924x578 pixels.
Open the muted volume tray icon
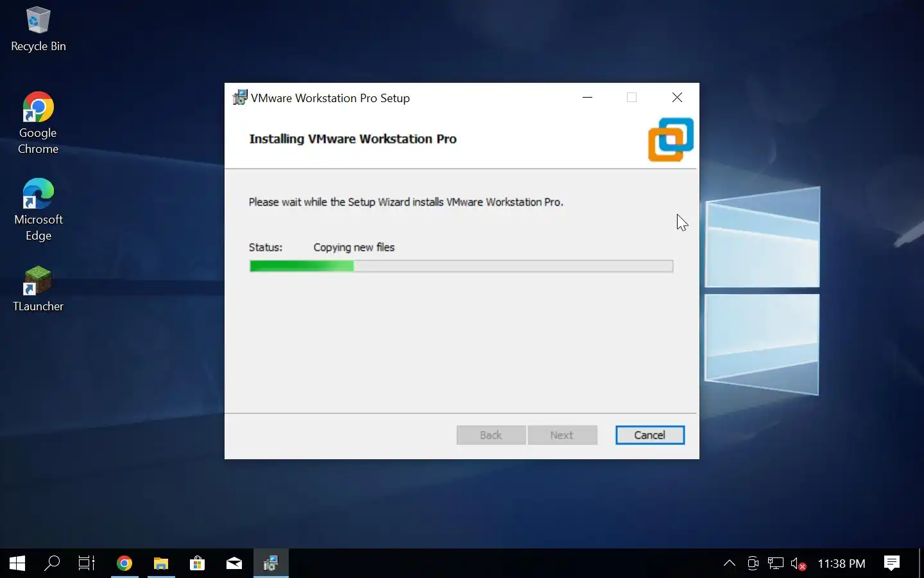(x=799, y=563)
